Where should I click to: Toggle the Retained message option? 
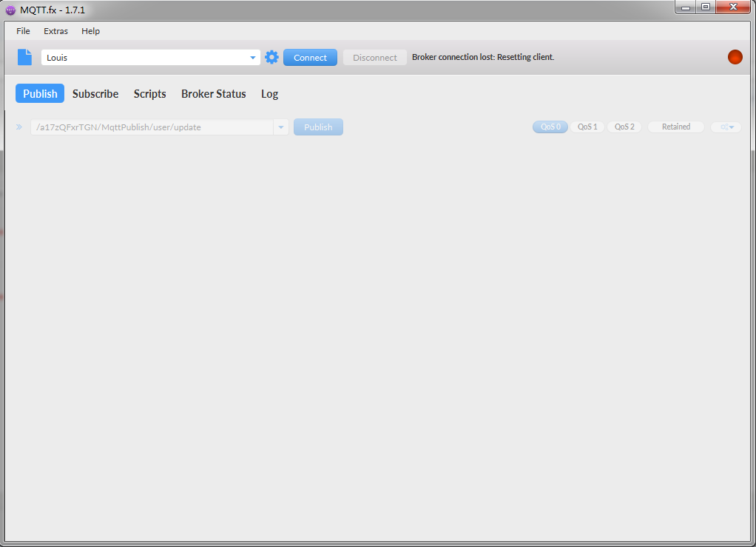676,127
